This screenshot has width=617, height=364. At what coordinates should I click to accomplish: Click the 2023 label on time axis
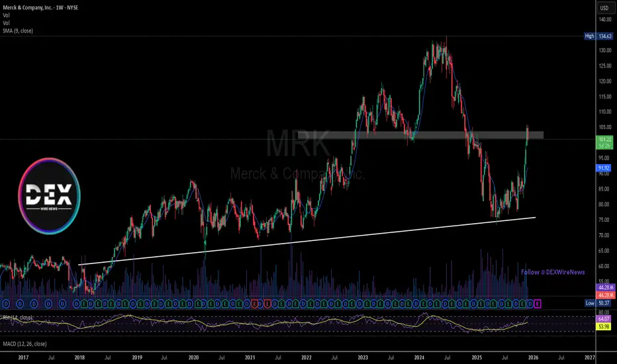(362, 357)
